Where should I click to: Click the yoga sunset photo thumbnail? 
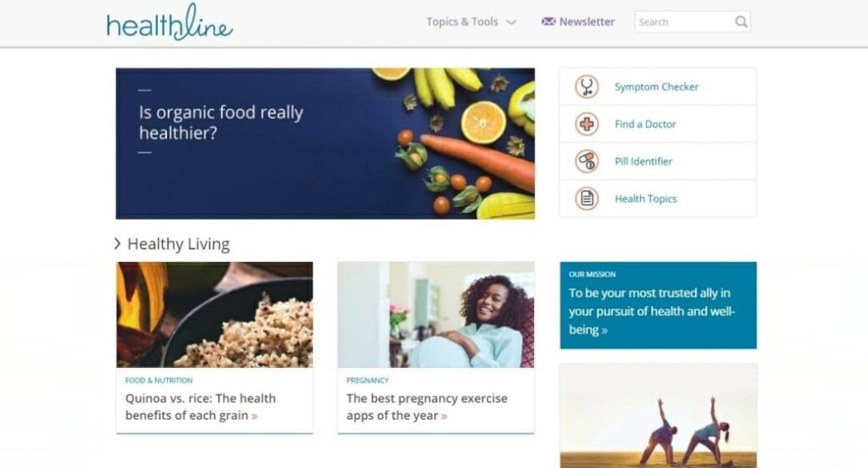point(658,415)
